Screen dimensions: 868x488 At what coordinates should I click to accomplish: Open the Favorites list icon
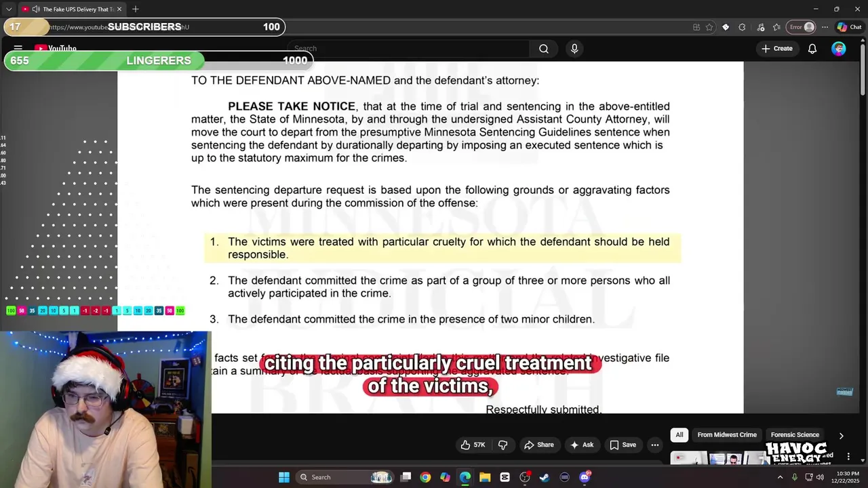tap(776, 27)
